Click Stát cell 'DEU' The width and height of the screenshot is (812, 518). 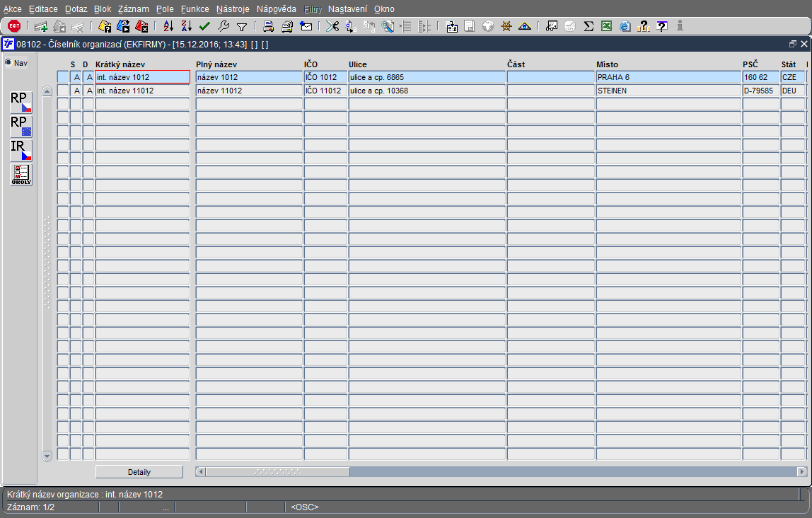coord(793,91)
